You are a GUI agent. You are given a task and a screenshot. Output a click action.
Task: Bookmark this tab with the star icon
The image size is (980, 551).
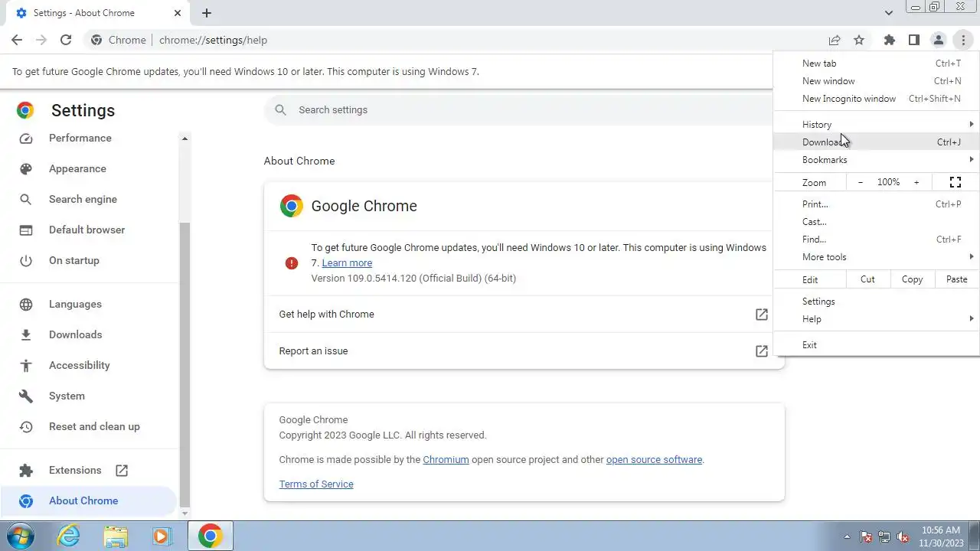tap(859, 40)
